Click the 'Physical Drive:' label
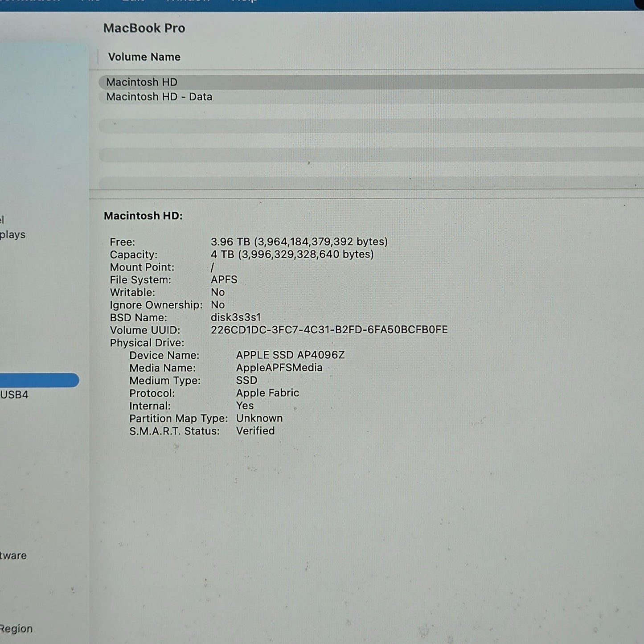 point(147,343)
